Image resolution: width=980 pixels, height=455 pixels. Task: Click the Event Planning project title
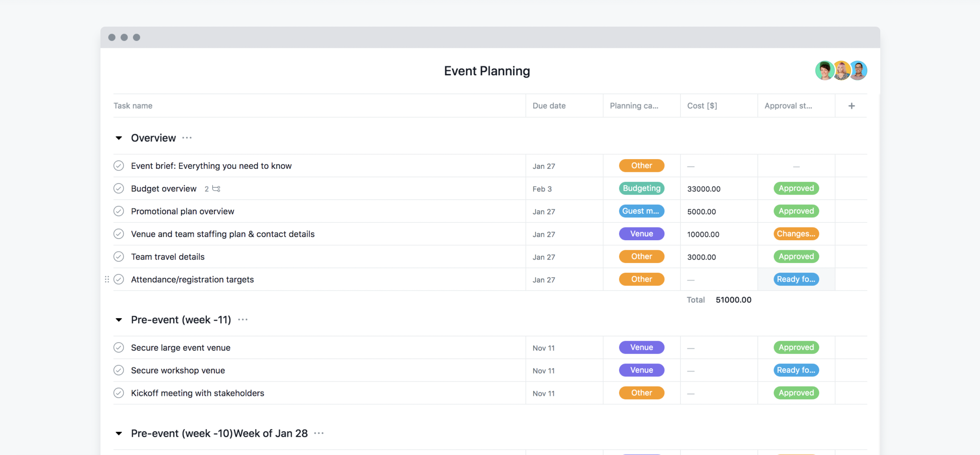point(487,71)
